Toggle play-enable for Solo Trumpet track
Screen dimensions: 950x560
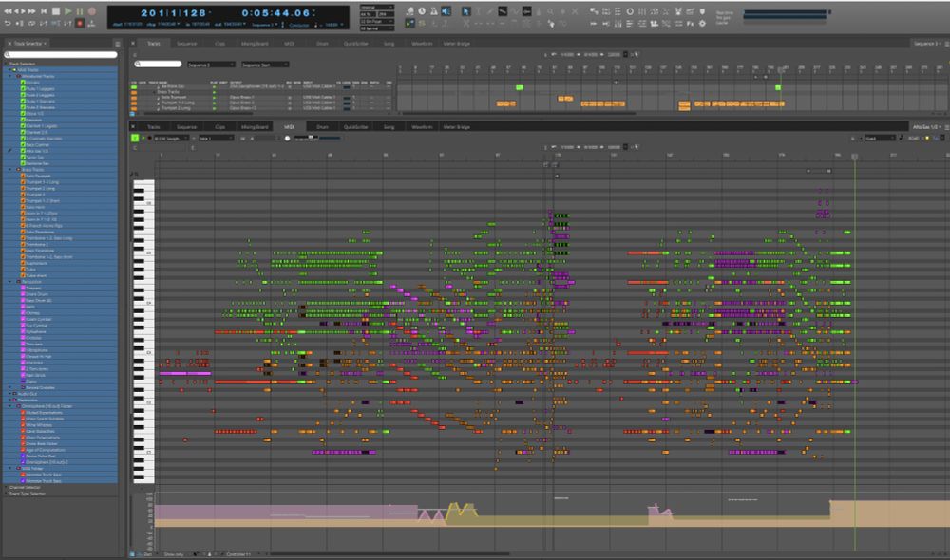214,97
